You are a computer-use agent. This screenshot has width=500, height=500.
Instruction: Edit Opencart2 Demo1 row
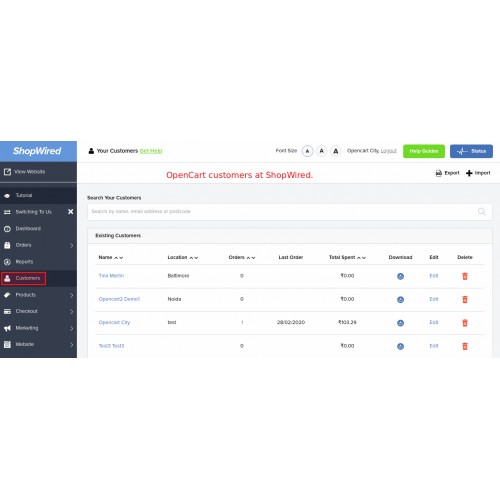(434, 299)
